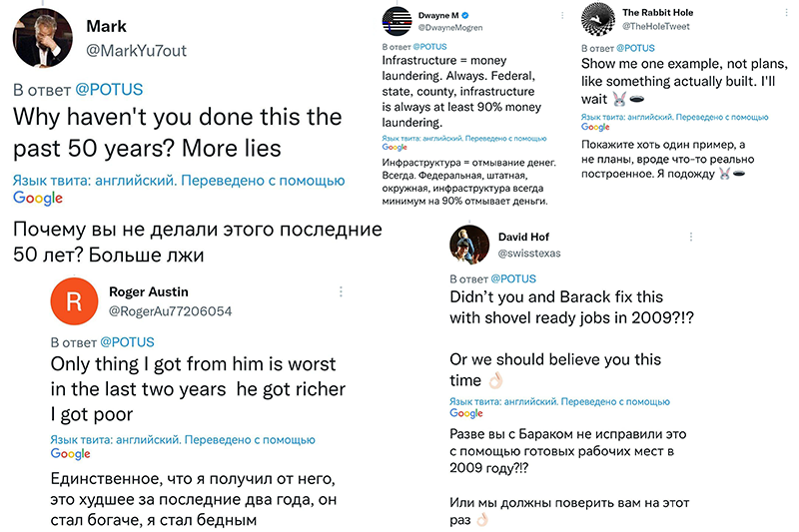This screenshot has width=799, height=532.
Task: Click translation notice under Mark's tweet
Action: [x=179, y=181]
